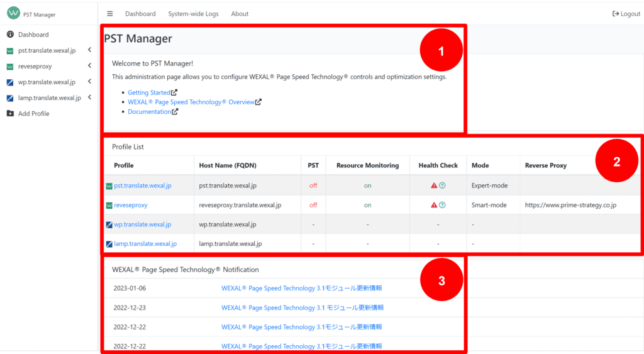The width and height of the screenshot is (644, 354).
Task: Click the wp.translate.wexal.jp sidebar icon
Action: 10,82
